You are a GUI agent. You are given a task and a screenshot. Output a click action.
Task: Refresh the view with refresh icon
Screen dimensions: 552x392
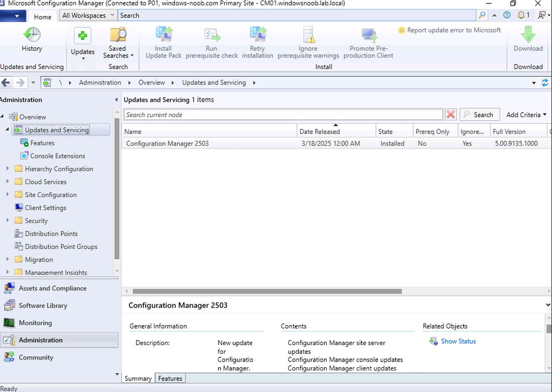[x=545, y=83]
